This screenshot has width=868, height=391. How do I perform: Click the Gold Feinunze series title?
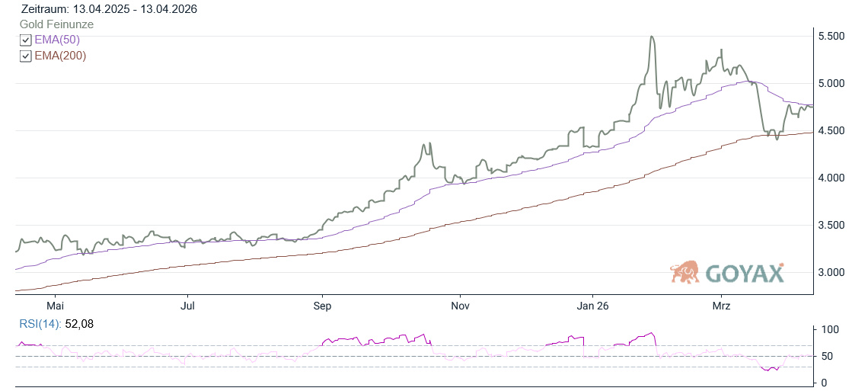point(56,24)
